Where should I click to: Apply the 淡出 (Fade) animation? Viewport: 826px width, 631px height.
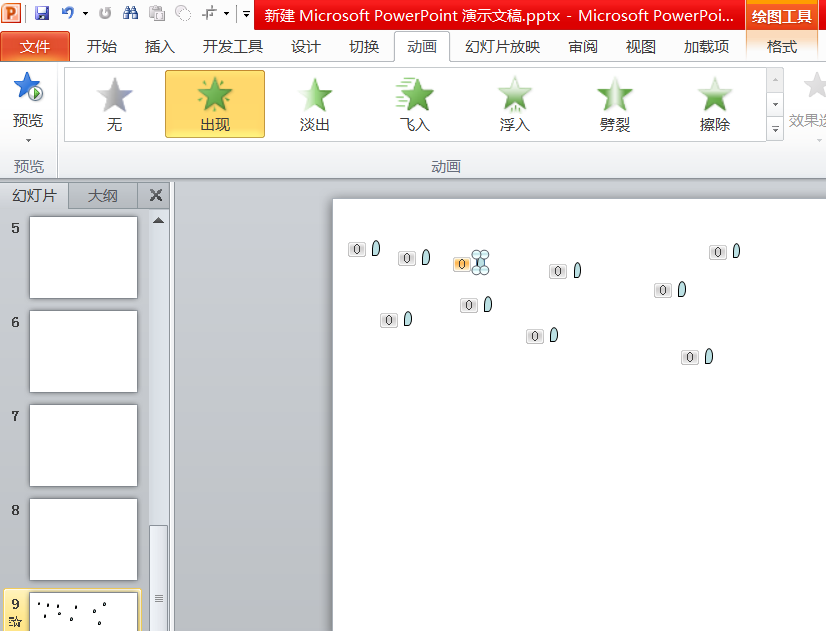click(314, 104)
